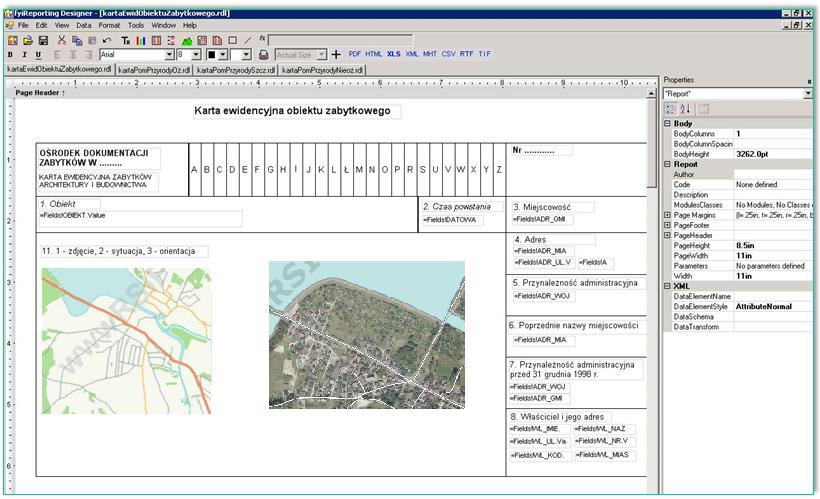
Task: Toggle Underline formatting
Action: tap(38, 54)
